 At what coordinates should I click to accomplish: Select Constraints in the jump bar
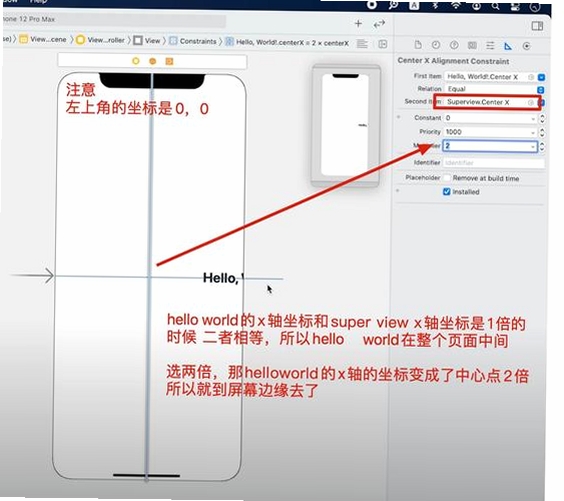[x=193, y=41]
